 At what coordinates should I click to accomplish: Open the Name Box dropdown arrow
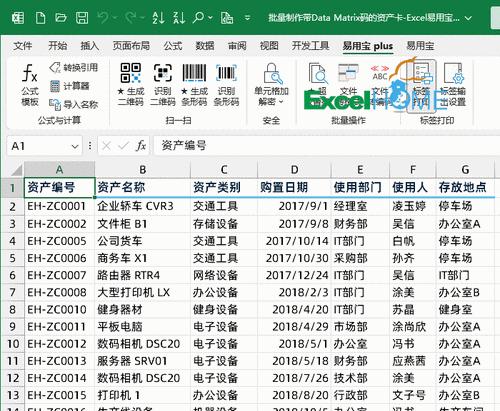tap(75, 146)
